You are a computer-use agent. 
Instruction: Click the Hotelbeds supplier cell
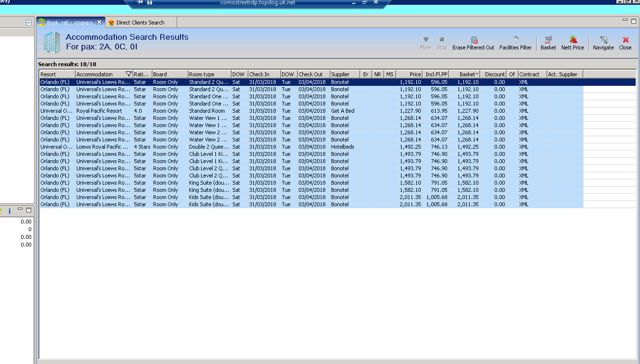[345, 147]
